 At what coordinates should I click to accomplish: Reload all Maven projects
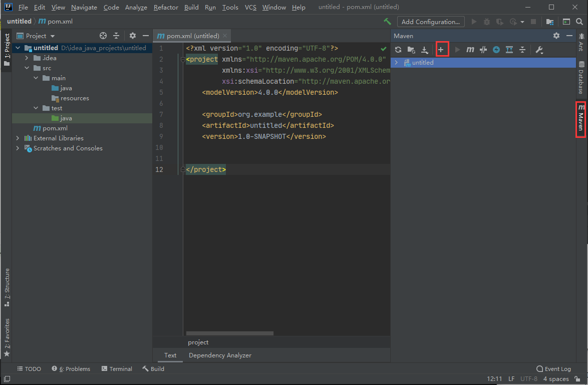[x=398, y=50]
